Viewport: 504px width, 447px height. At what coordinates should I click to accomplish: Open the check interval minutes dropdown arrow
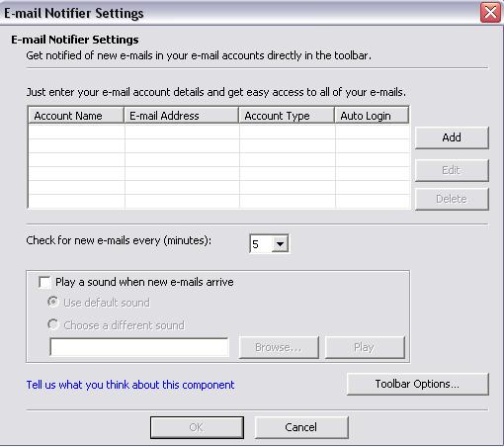click(280, 244)
